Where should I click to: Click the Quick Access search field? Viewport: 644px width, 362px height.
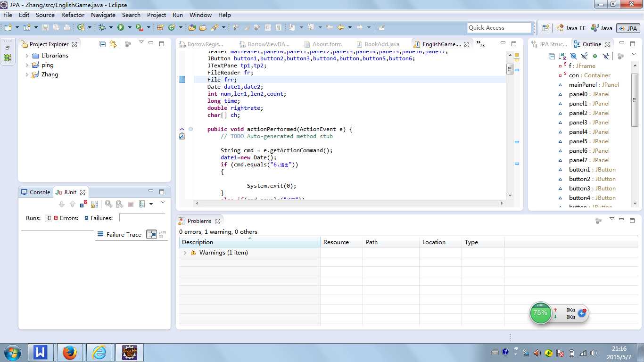tap(499, 28)
